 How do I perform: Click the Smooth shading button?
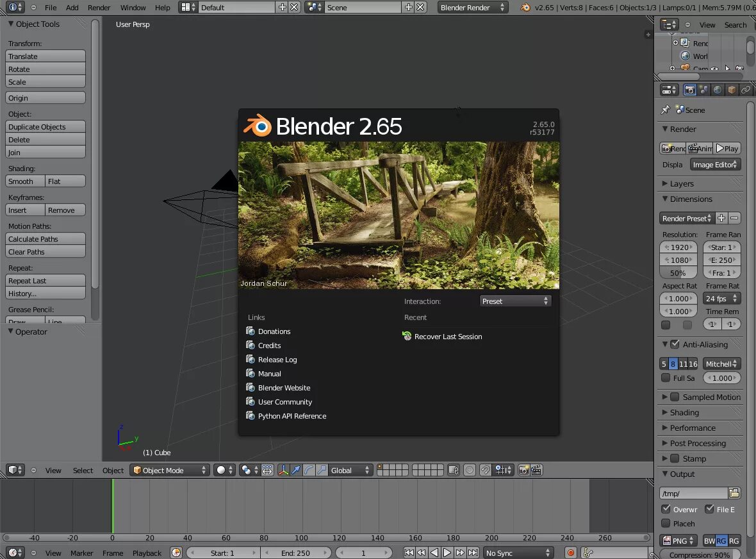[x=25, y=181]
